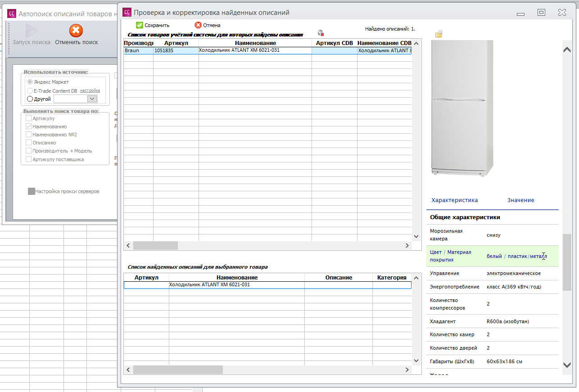Screen dimensions: 579x392
Task: Toggle the Артикулу search checkbox
Action: 29,118
